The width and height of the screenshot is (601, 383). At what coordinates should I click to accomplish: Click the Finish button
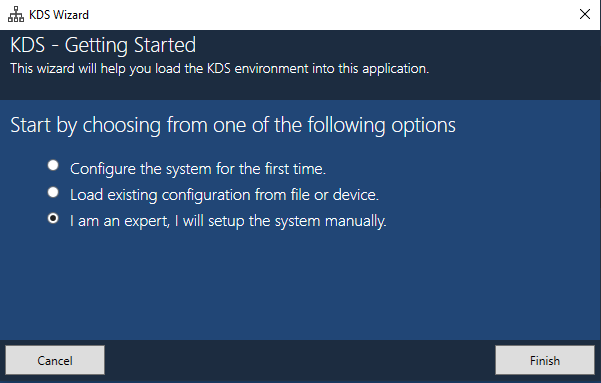[x=545, y=360]
